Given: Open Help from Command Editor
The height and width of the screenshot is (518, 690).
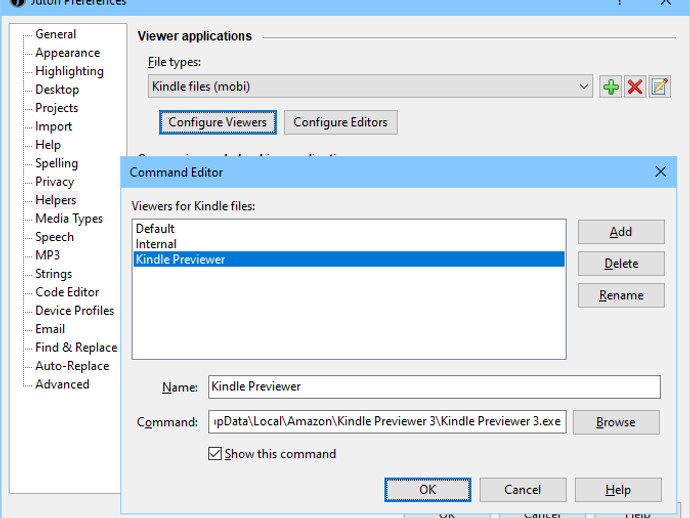Looking at the screenshot, I should click(618, 490).
